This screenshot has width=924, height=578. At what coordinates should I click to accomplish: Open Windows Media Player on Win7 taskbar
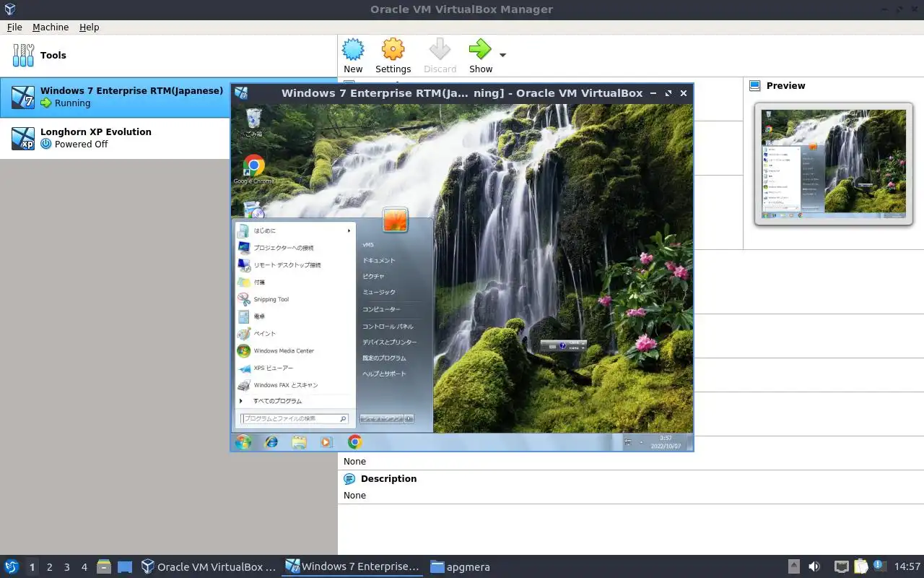point(326,442)
